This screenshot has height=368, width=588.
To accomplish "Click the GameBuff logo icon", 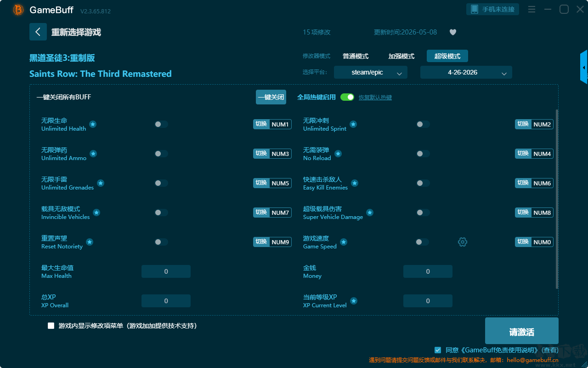I will click(x=18, y=10).
